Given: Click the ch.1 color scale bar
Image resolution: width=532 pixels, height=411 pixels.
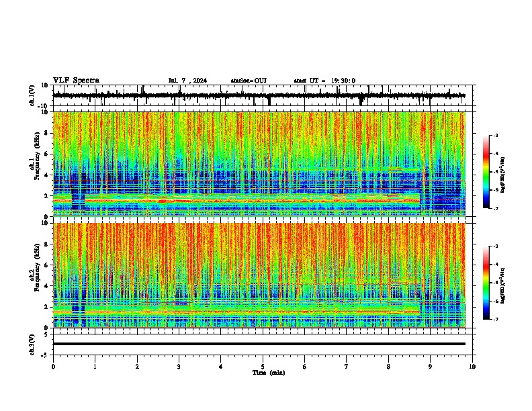Looking at the screenshot, I should [x=486, y=172].
